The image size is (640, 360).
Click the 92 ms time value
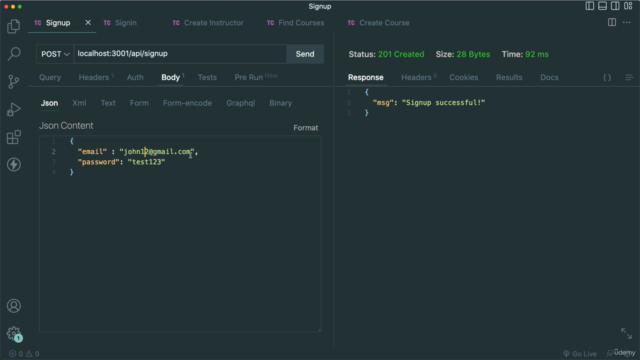[537, 54]
